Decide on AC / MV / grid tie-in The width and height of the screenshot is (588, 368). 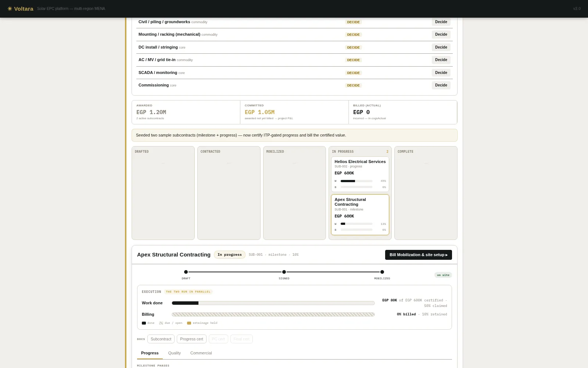[441, 60]
